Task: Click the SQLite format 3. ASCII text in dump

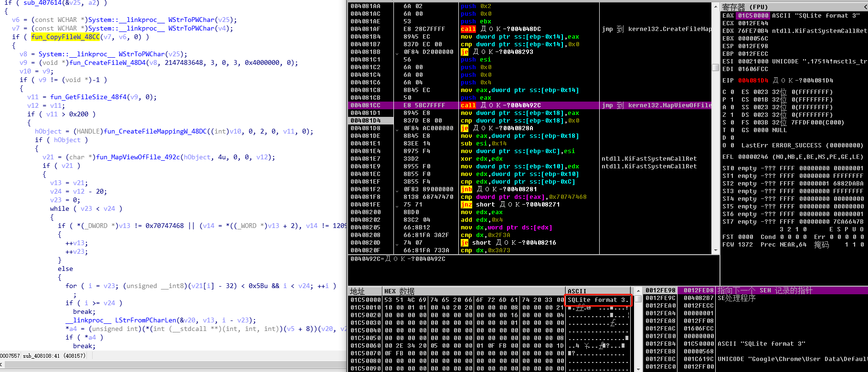Action: pyautogui.click(x=598, y=300)
